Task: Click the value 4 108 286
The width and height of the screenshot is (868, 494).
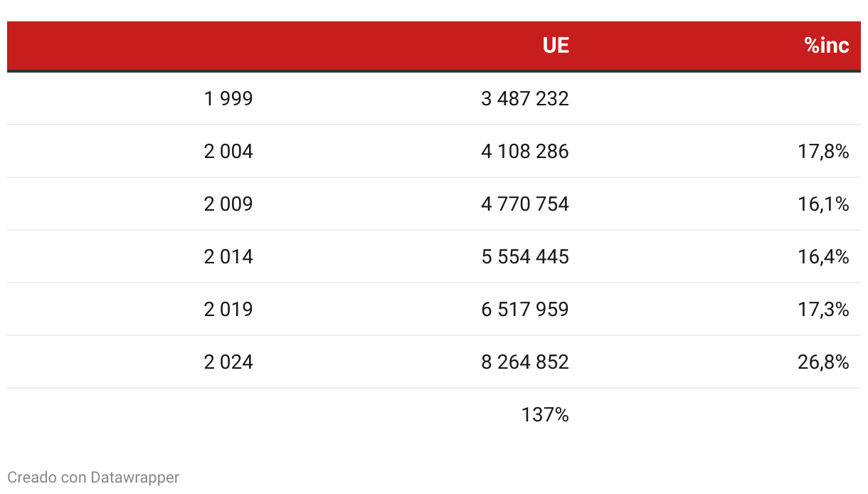Action: pos(524,152)
